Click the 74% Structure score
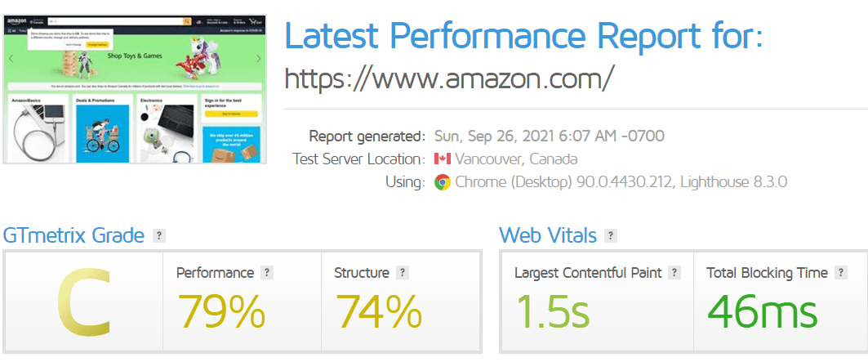The height and width of the screenshot is (362, 868). (378, 311)
